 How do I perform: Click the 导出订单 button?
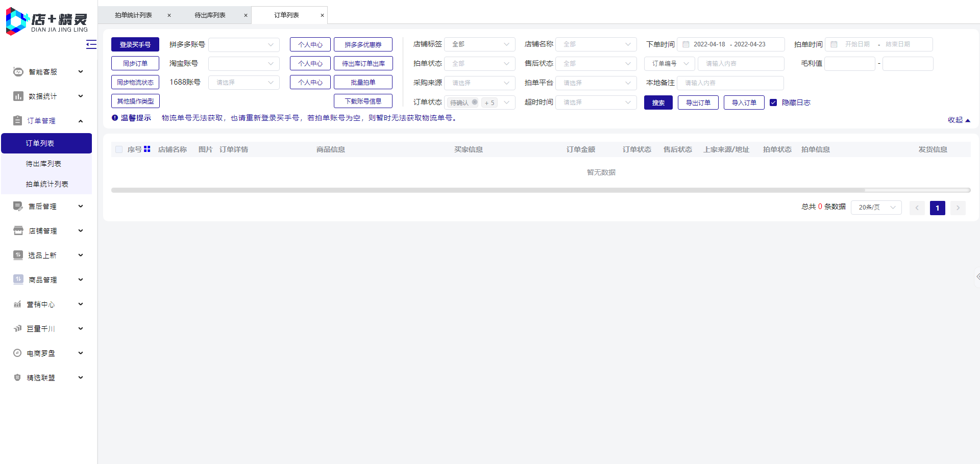[x=698, y=102]
